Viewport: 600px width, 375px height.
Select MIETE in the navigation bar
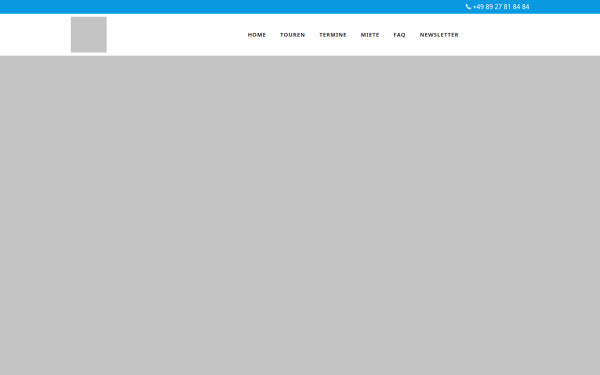click(x=370, y=35)
